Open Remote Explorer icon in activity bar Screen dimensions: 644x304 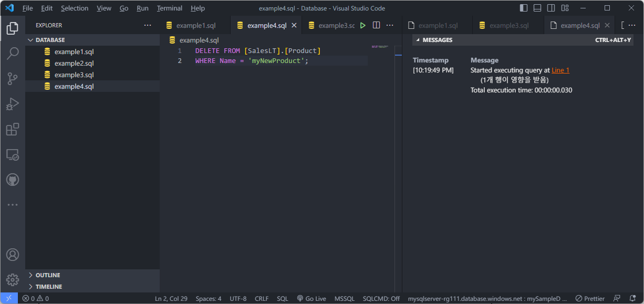point(13,154)
